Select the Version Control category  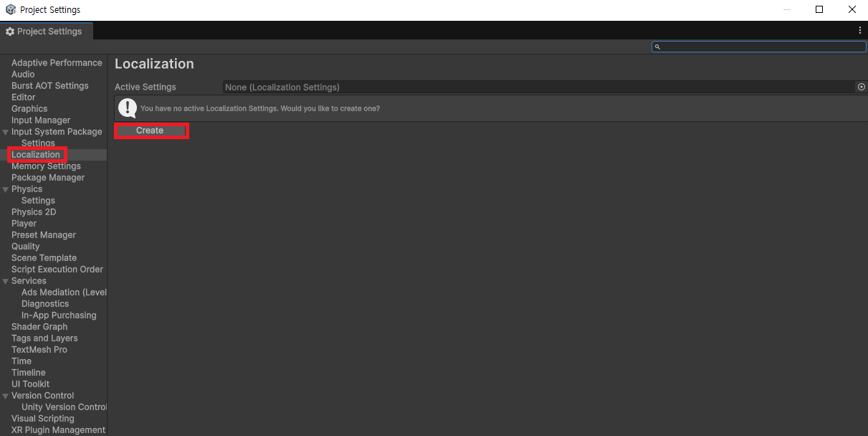point(42,396)
